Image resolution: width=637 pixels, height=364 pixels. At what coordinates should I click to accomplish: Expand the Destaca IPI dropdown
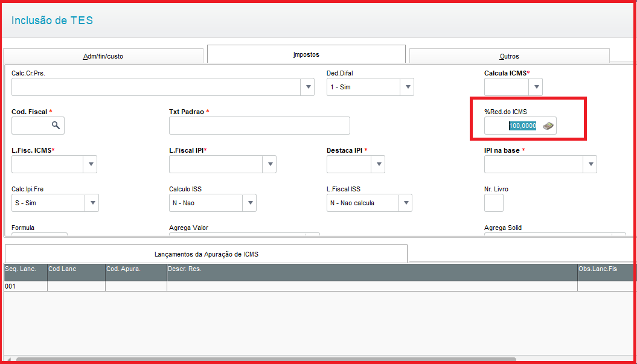[378, 164]
